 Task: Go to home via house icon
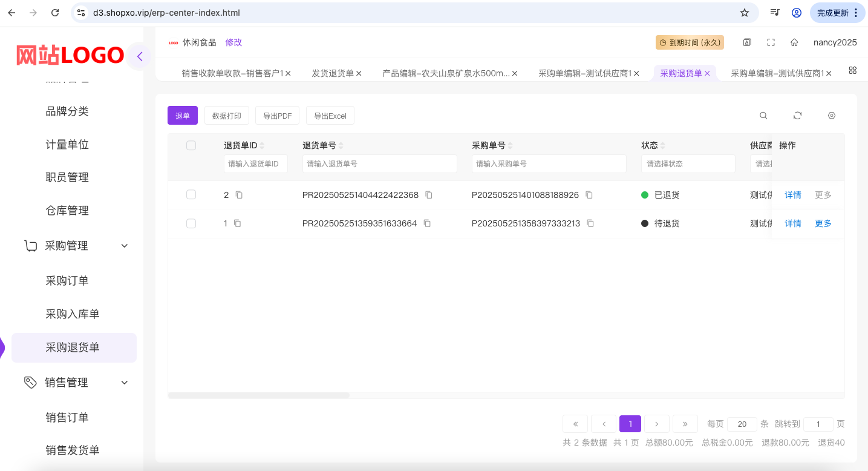794,42
